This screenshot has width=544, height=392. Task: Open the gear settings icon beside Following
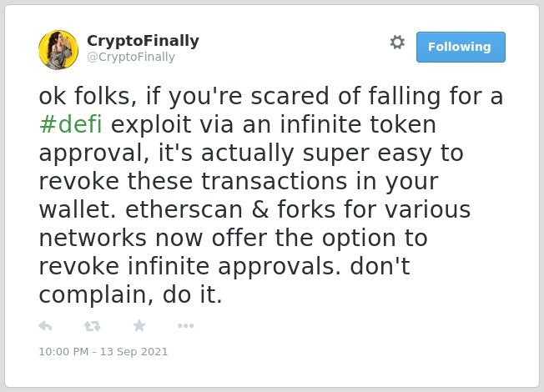pyautogui.click(x=397, y=43)
